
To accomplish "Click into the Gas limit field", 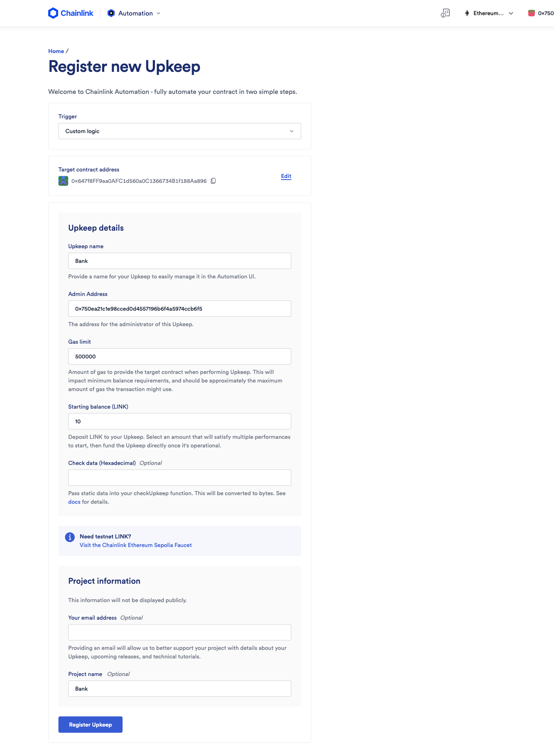I will tap(180, 356).
